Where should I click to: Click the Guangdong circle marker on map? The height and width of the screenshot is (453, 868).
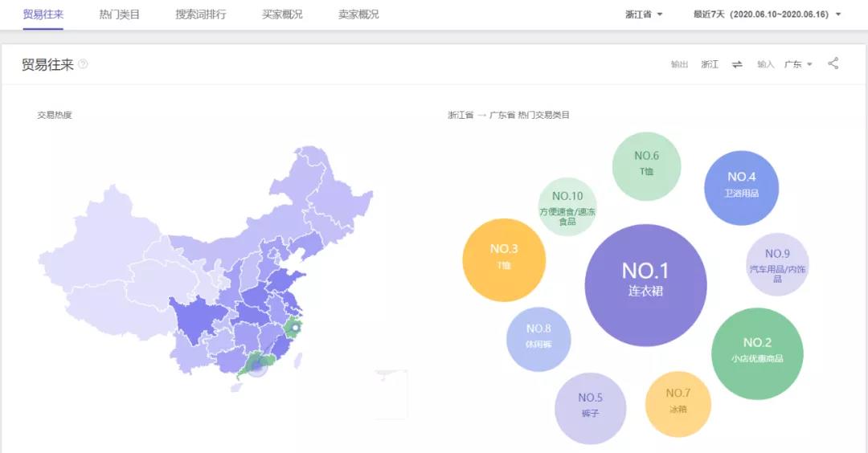point(257,366)
